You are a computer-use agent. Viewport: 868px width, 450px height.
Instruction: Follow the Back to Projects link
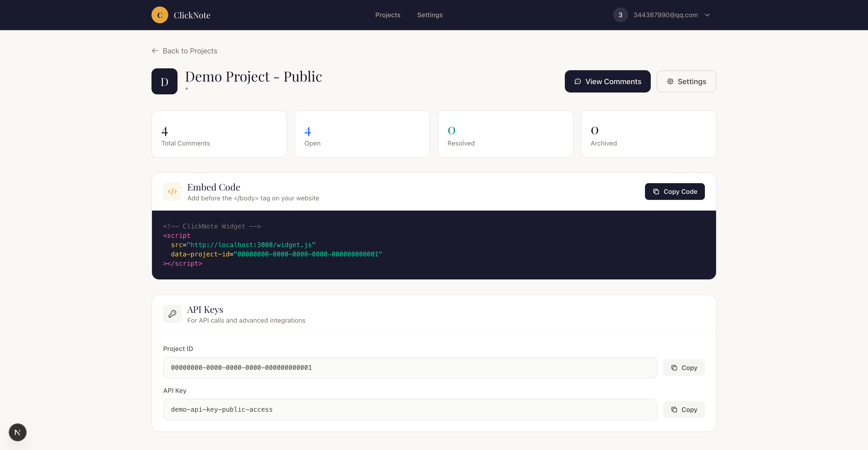[190, 51]
